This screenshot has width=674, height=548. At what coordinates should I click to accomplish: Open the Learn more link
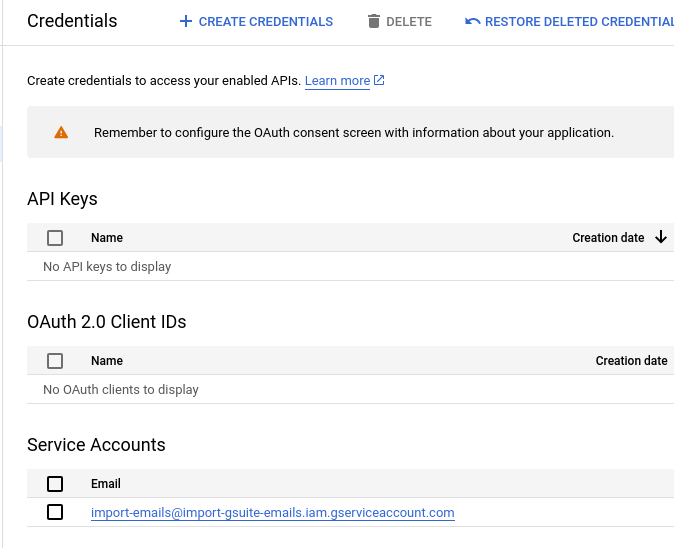337,81
